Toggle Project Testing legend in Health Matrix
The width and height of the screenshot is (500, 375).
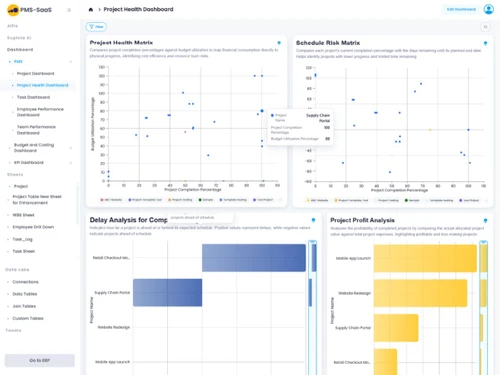(180, 200)
